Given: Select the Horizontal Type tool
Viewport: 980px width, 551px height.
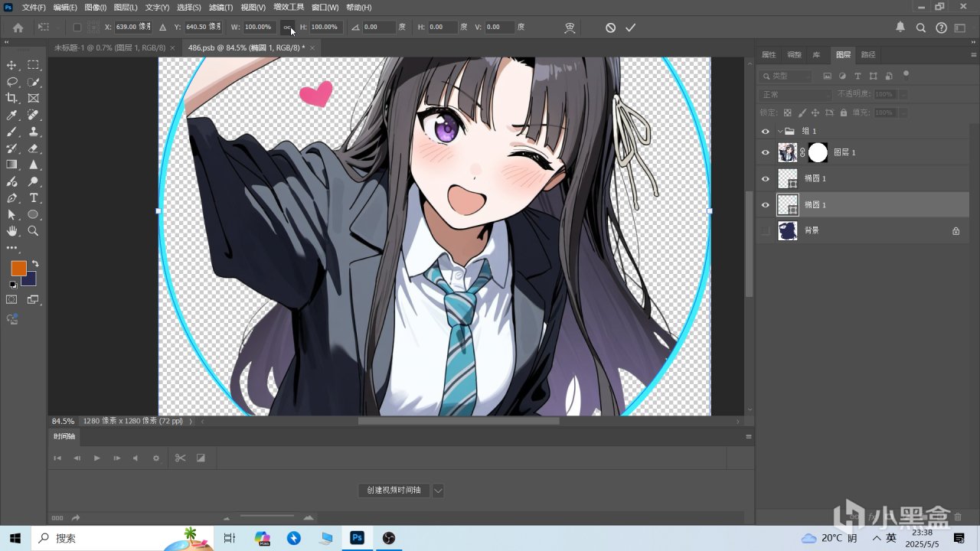Looking at the screenshot, I should pos(34,198).
